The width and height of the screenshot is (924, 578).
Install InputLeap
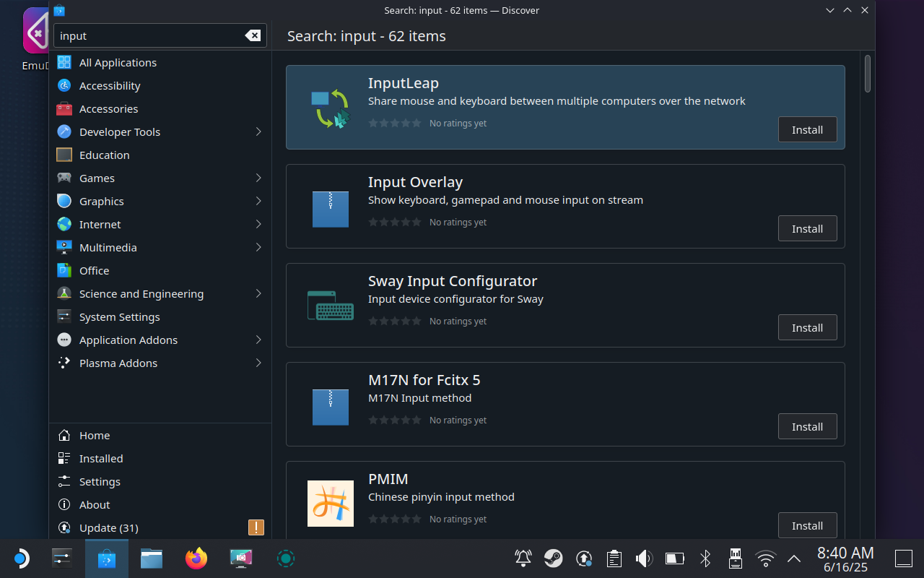(x=807, y=129)
